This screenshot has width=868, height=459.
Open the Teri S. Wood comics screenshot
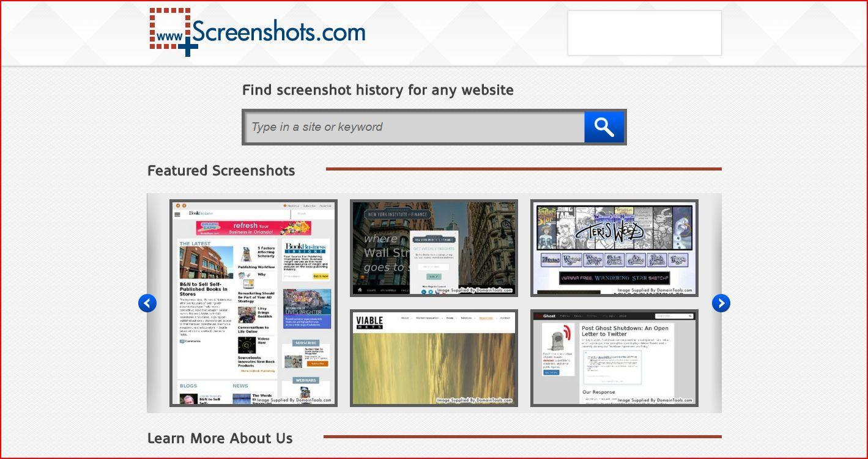point(614,248)
